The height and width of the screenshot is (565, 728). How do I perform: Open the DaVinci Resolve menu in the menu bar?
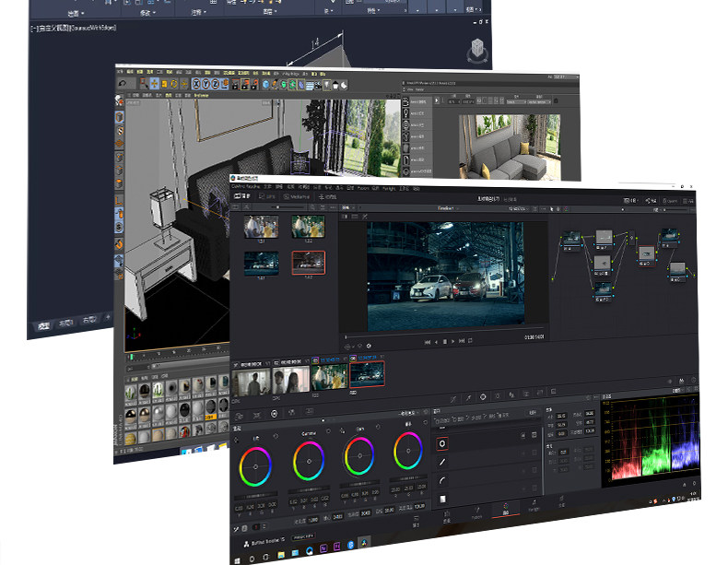point(246,186)
